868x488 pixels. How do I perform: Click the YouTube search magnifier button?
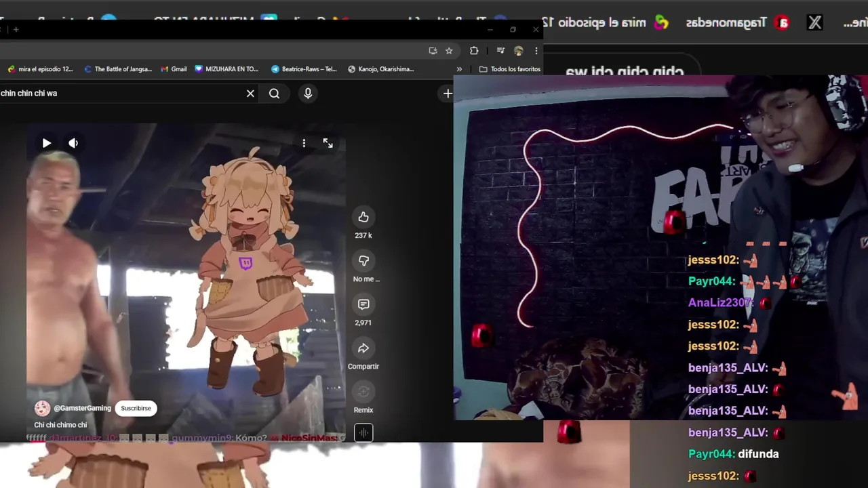274,94
